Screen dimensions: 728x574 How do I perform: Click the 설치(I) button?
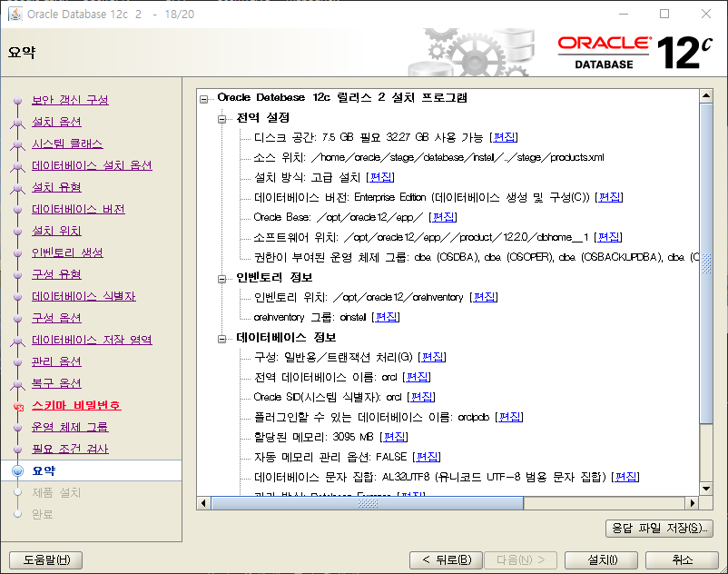pos(602,560)
